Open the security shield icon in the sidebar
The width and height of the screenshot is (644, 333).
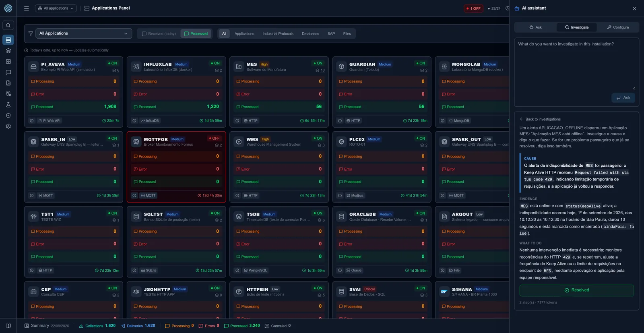8,116
